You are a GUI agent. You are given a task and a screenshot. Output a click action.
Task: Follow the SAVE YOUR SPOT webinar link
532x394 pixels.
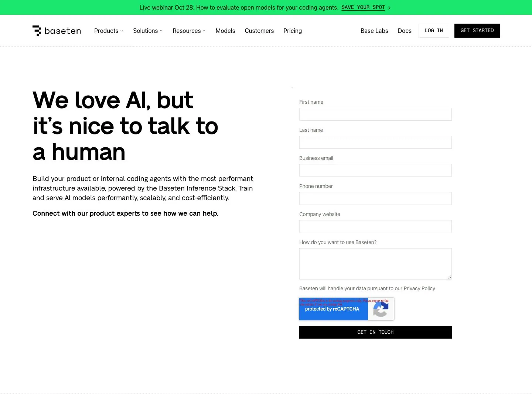coord(366,7)
